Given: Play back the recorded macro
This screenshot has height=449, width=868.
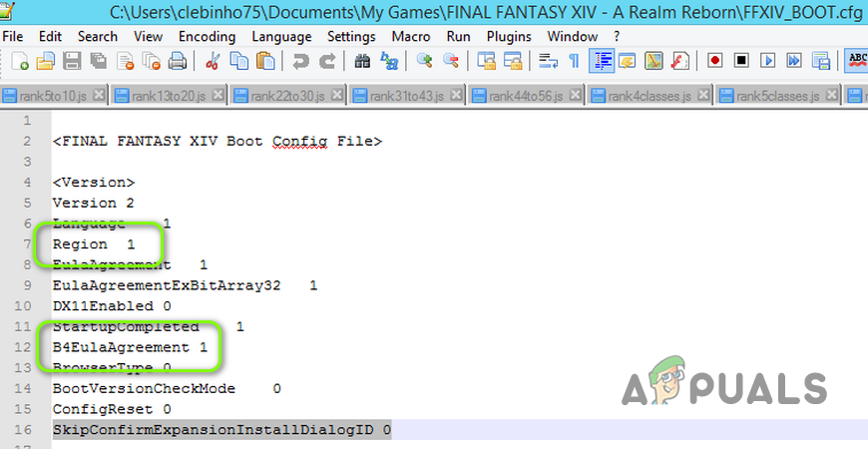Looking at the screenshot, I should click(x=768, y=60).
